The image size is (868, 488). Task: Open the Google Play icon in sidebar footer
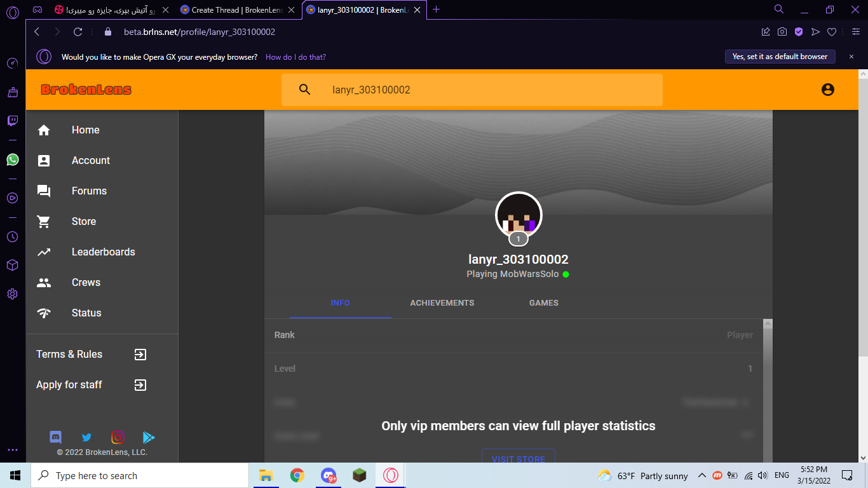tap(149, 437)
